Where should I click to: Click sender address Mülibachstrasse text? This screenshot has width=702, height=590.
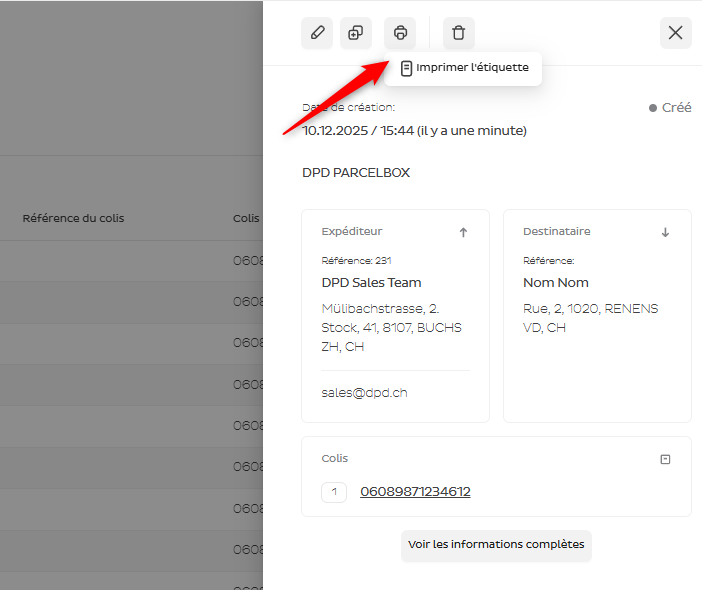click(x=391, y=327)
